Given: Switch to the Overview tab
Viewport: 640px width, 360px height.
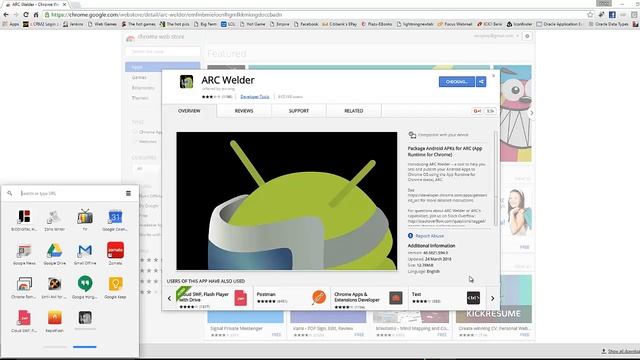Looking at the screenshot, I should coord(189,111).
